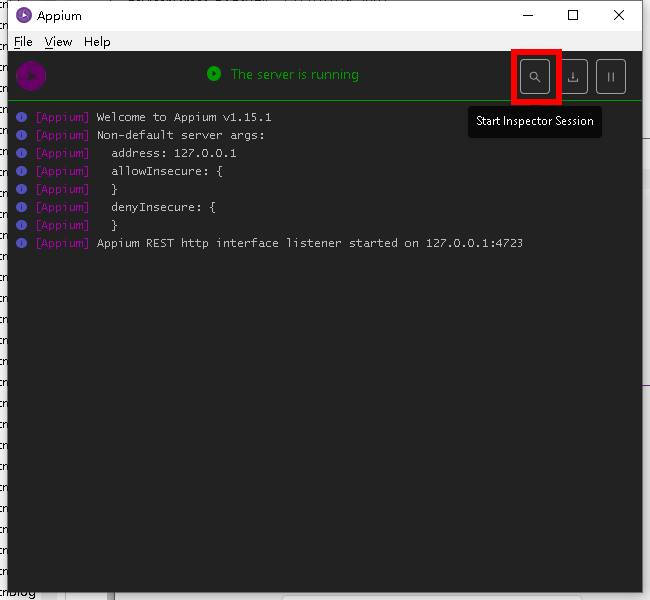
Task: Select log line "Welcome to Appium v1.15.1"
Action: [x=184, y=117]
